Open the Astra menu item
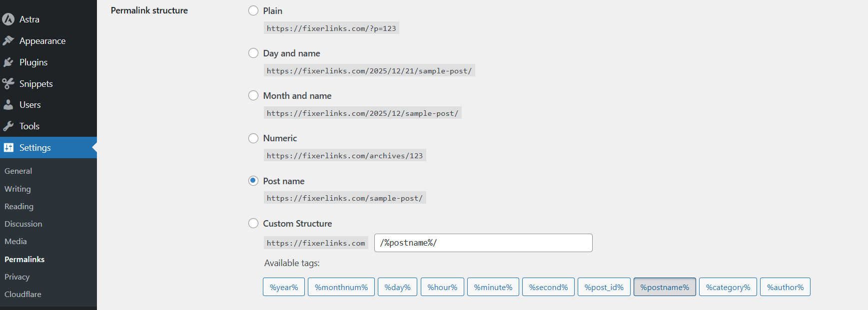Screen dimensions: 868x310 tap(48, 19)
